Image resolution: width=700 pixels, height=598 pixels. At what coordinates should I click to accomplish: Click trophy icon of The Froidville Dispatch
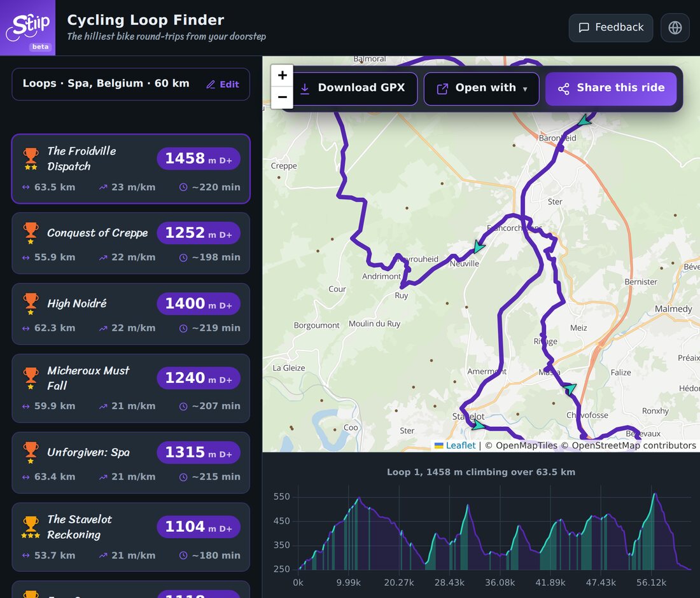pos(31,159)
